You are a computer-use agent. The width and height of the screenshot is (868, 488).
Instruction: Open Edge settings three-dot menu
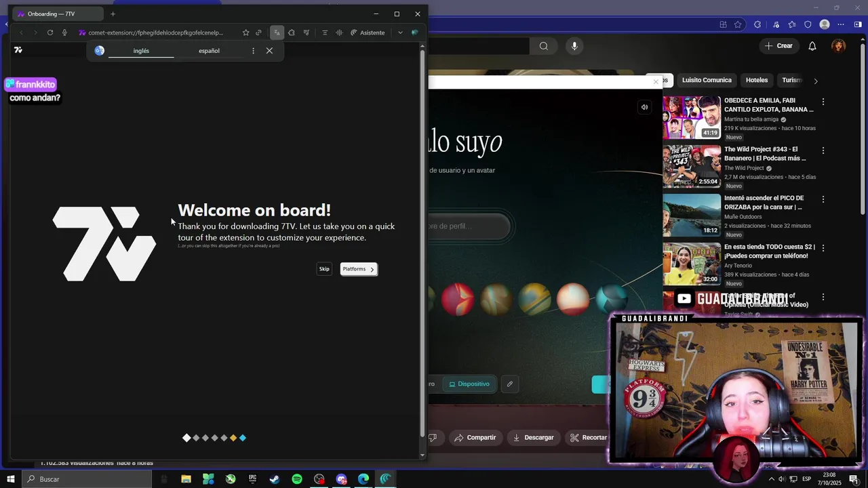point(842,24)
